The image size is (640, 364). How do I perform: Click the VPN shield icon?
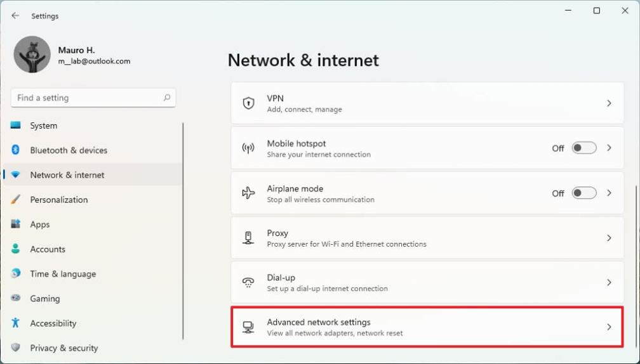click(248, 103)
